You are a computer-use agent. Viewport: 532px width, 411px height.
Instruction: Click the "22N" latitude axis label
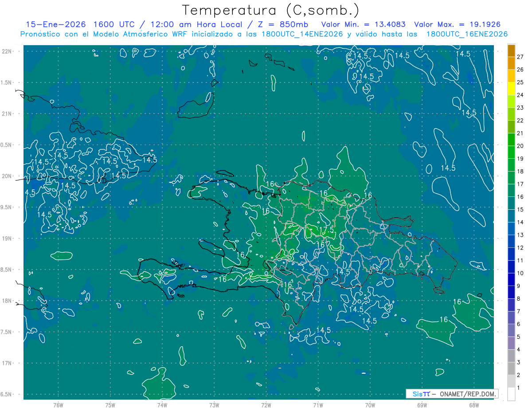click(7, 51)
